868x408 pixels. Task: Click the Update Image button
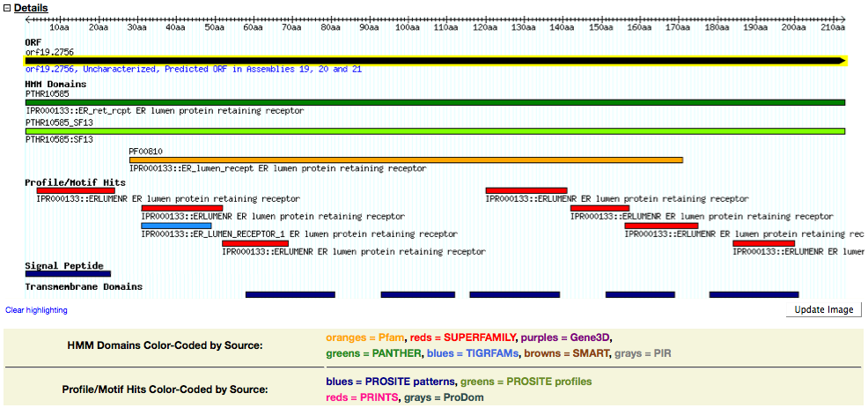pyautogui.click(x=823, y=309)
